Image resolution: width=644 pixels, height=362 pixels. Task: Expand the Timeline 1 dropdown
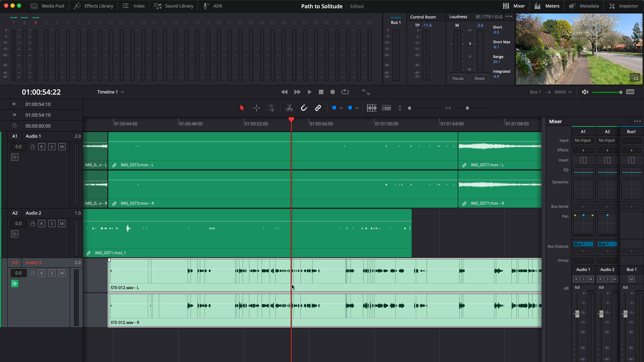pos(111,92)
